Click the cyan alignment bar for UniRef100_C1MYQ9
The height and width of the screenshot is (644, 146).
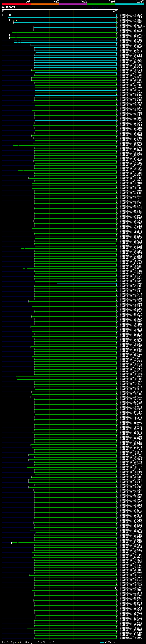pyautogui.click(x=87, y=284)
